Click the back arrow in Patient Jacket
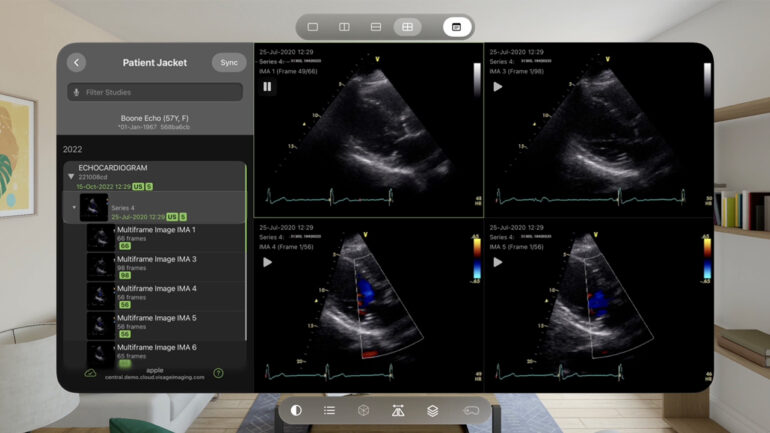 77,62
